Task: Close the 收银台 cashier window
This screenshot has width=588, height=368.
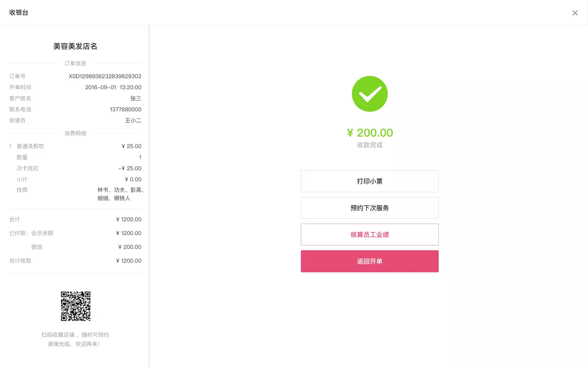Action: [x=575, y=13]
